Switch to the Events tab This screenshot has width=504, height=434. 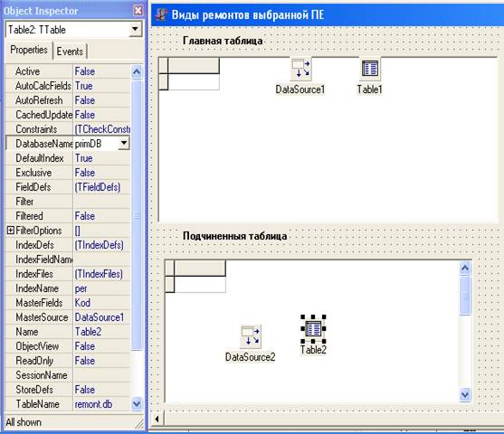pyautogui.click(x=70, y=52)
